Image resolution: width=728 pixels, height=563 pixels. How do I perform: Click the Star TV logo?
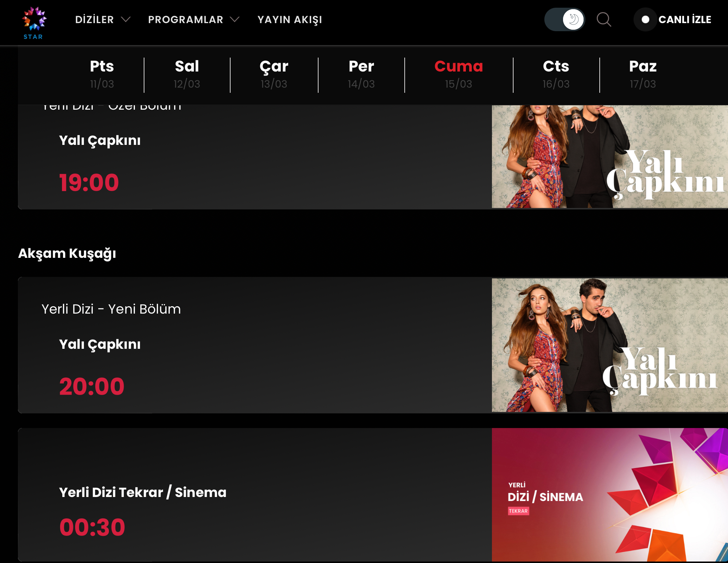[33, 23]
